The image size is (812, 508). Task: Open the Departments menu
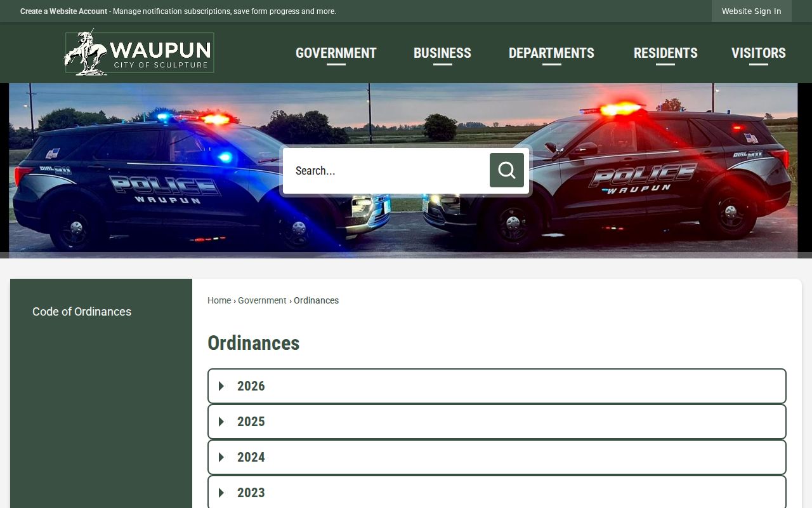[x=551, y=53]
